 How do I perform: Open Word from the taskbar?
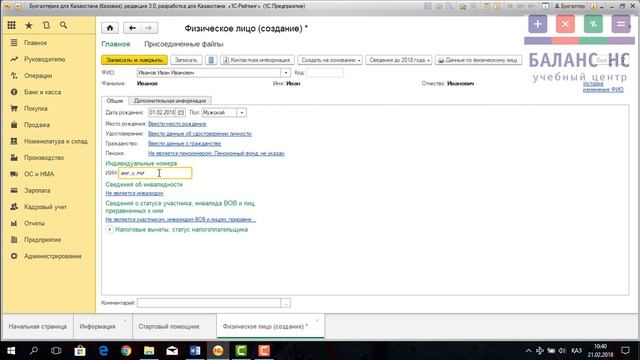click(x=195, y=351)
